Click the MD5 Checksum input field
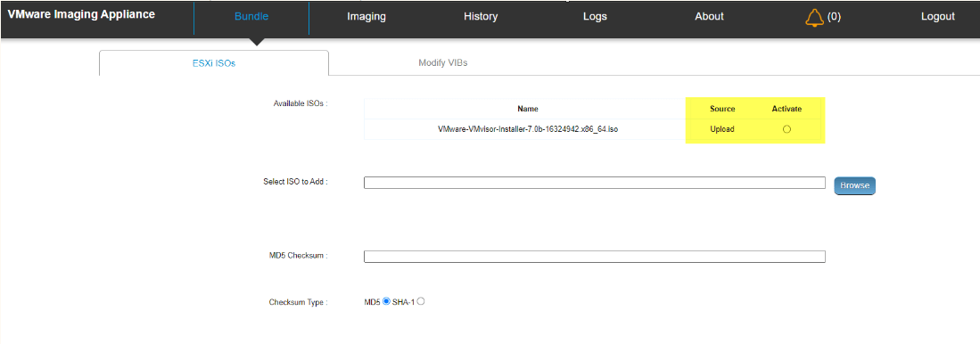 595,257
